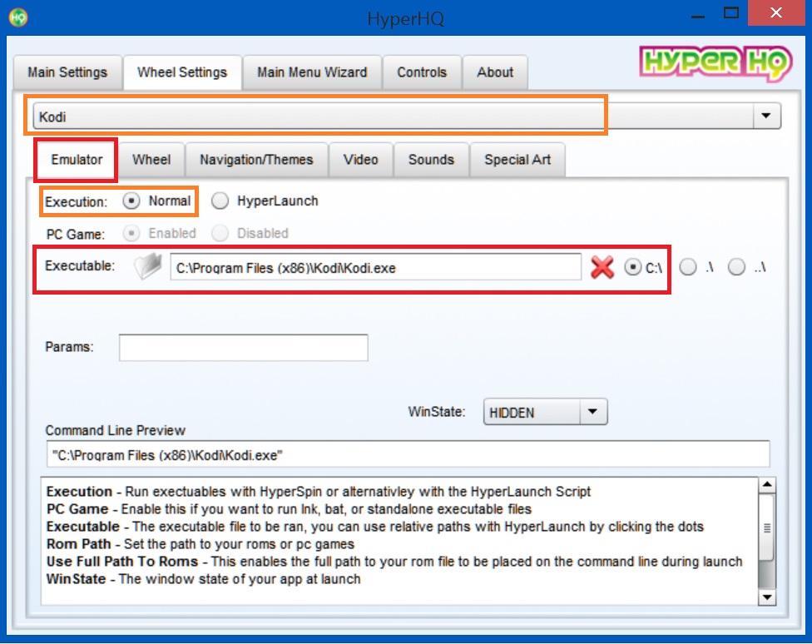Switch to the Navigation/Themes sub-tab
812x644 pixels.
click(x=256, y=160)
